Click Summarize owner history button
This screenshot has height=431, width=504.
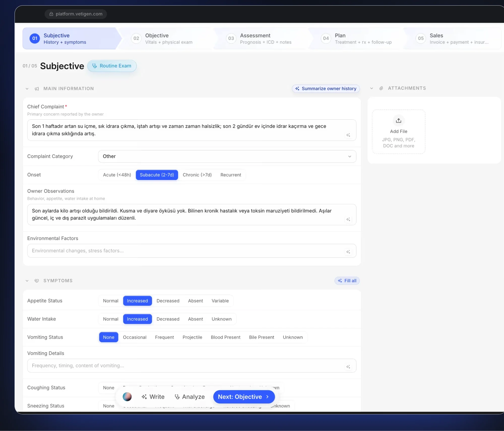tap(326, 88)
